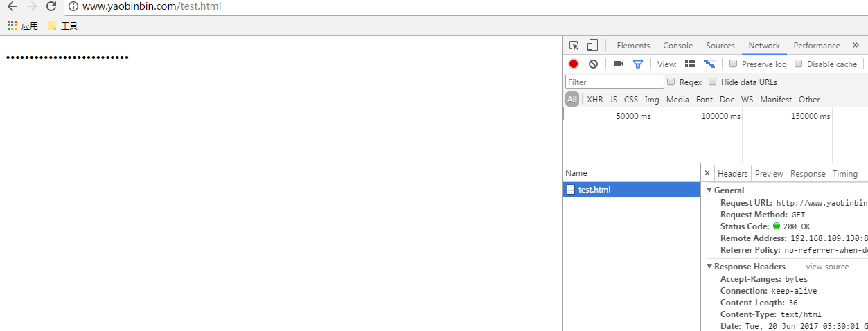Click the Request Method GET value
Screen dimensions: 868x331
pos(798,215)
